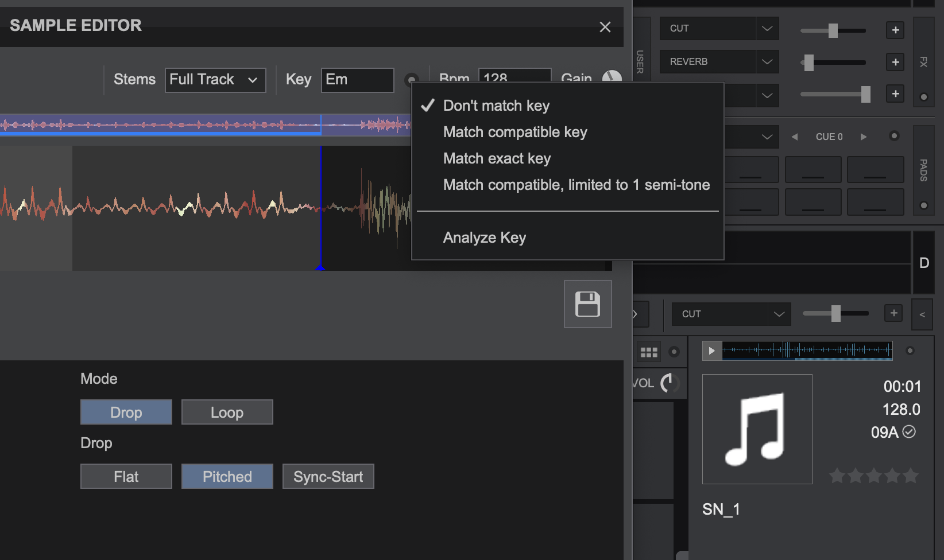Click the key match options dot next to Key
This screenshot has height=560, width=944.
point(411,80)
